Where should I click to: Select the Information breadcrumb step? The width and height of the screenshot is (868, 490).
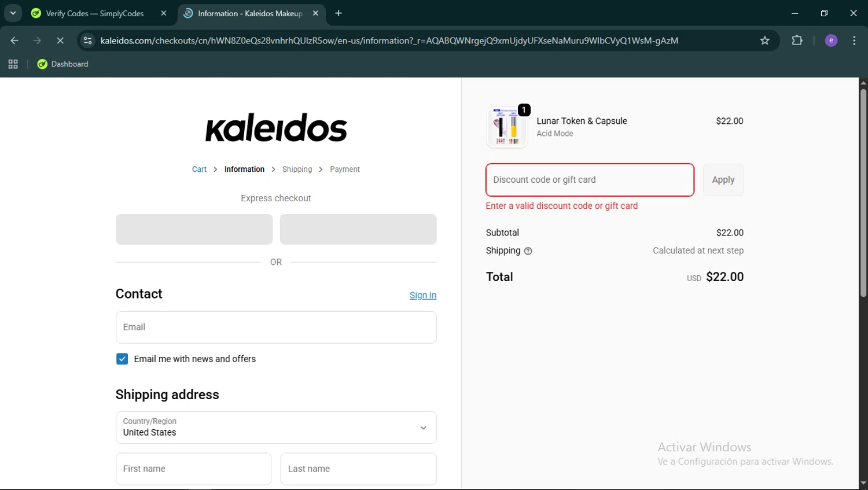coord(244,170)
